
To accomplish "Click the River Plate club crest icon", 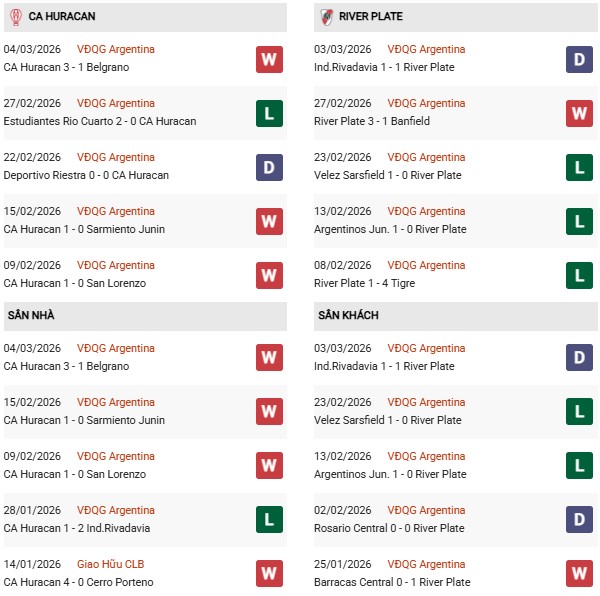I will click(326, 16).
